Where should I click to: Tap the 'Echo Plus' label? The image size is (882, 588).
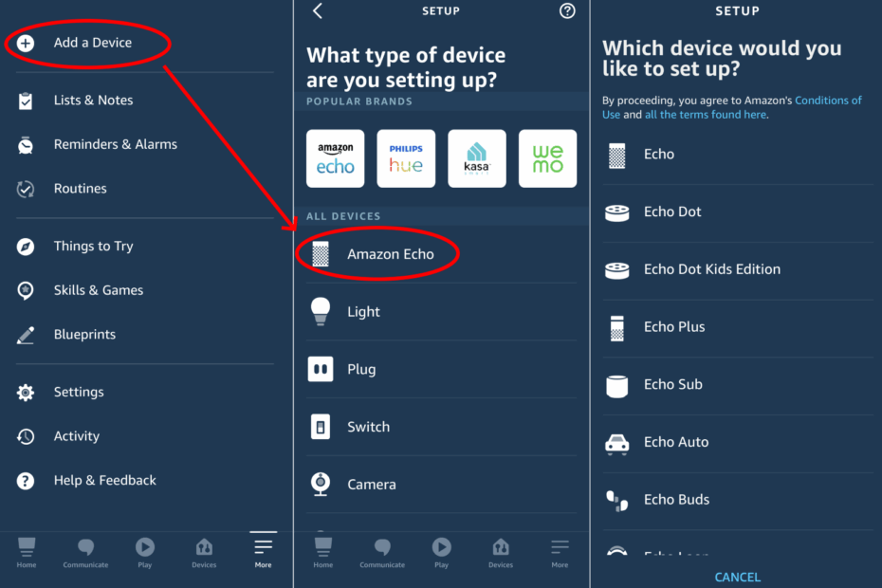pyautogui.click(x=674, y=327)
